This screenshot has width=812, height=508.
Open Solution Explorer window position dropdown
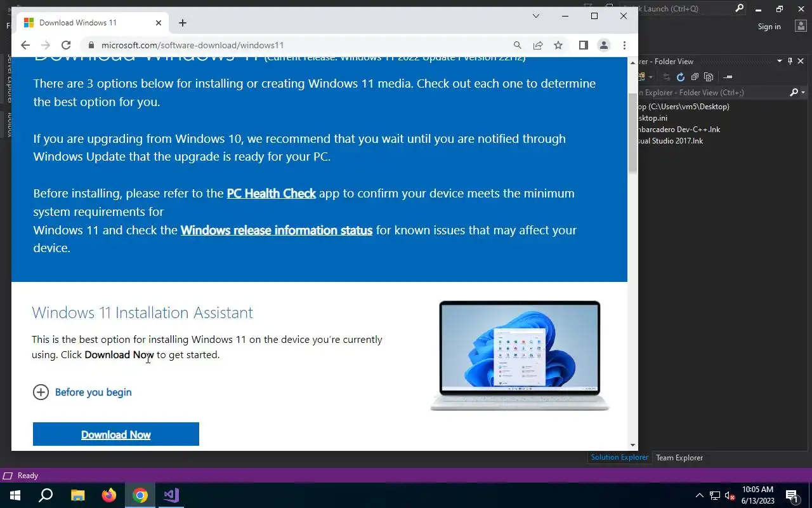tap(780, 61)
